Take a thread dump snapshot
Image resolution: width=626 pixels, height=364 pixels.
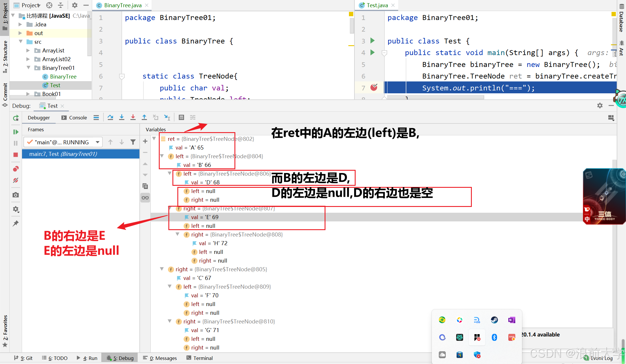tap(16, 195)
